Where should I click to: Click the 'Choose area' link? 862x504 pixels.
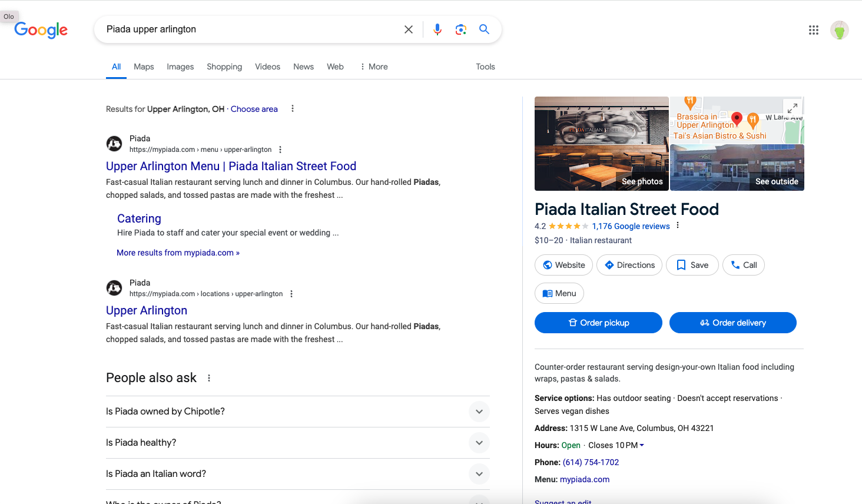254,109
